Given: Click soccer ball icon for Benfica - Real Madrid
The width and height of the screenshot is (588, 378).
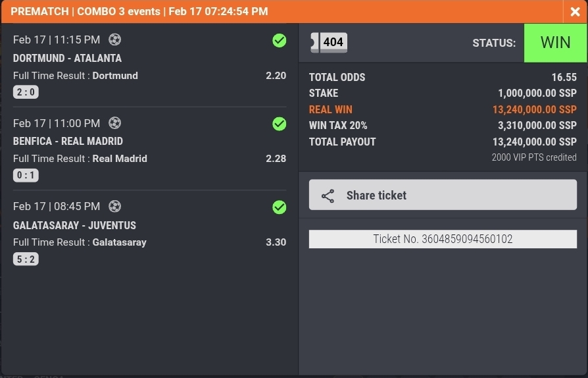Looking at the screenshot, I should (114, 122).
